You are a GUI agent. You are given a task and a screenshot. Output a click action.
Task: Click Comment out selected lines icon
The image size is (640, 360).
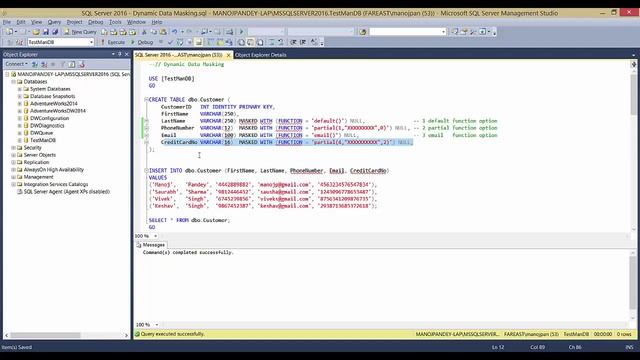271,42
